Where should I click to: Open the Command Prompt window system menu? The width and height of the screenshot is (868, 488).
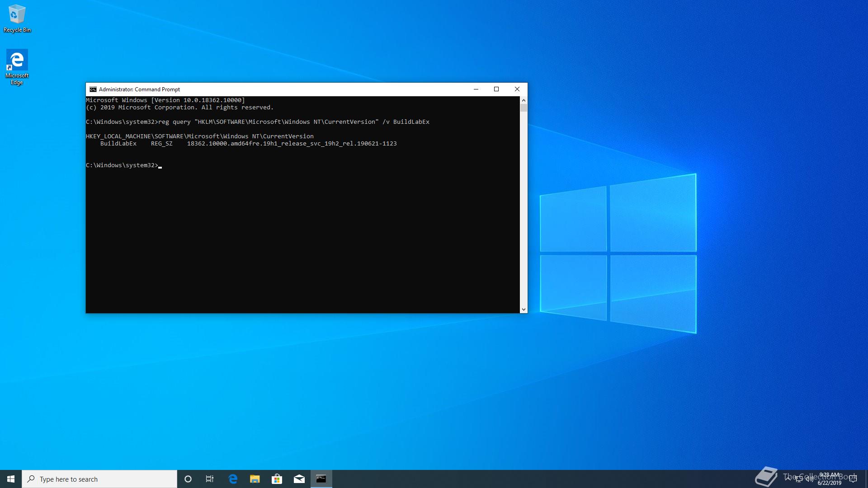[x=93, y=89]
